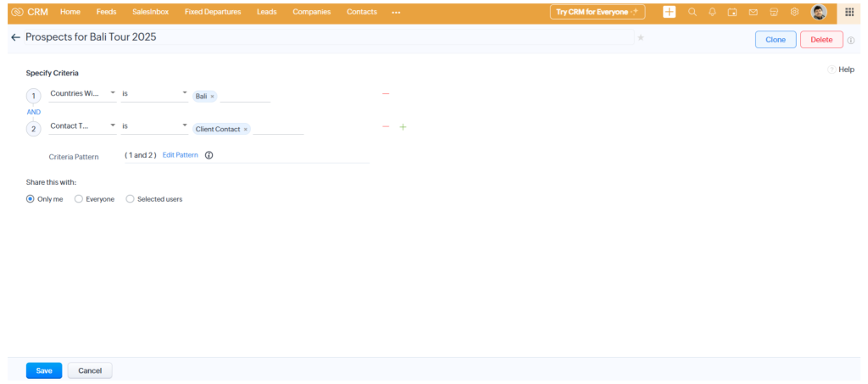Click the CRM logo icon
The width and height of the screenshot is (868, 384).
tap(18, 12)
